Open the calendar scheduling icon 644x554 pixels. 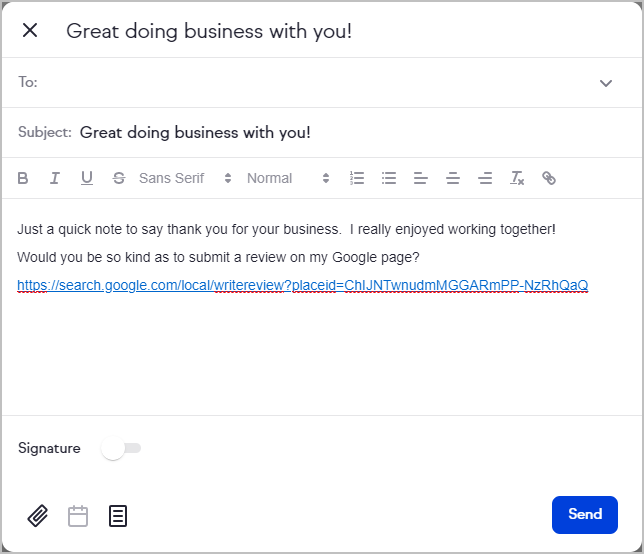click(x=78, y=516)
